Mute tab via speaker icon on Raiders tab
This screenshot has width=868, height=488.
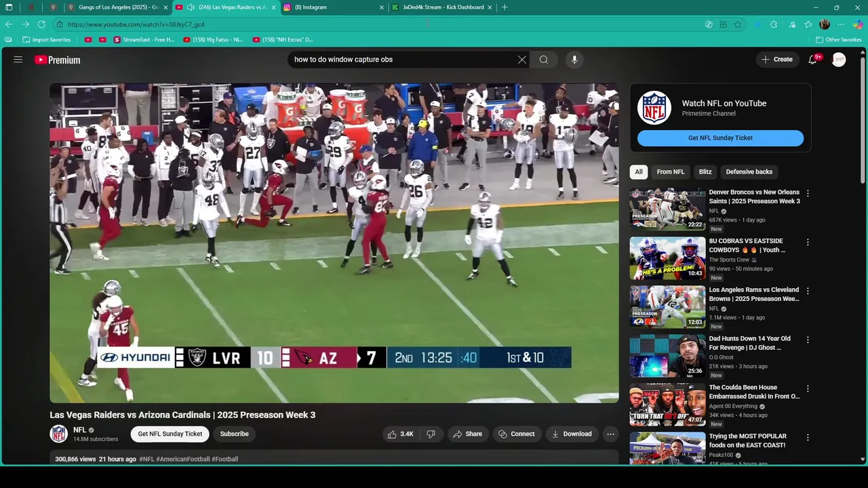tap(191, 7)
